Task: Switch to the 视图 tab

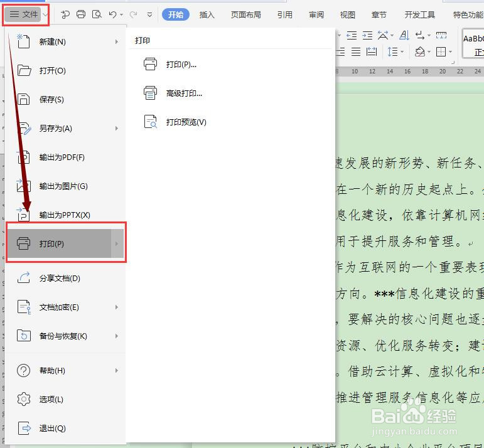Action: (348, 14)
